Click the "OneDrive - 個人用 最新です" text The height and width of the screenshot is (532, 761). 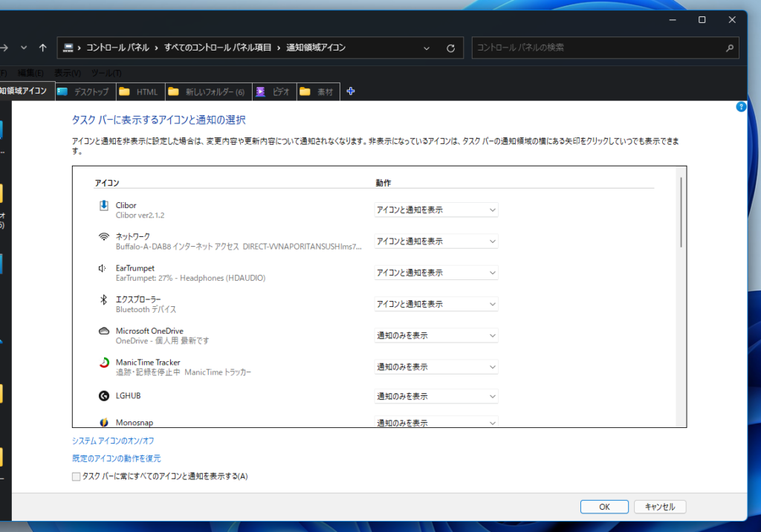tap(162, 341)
